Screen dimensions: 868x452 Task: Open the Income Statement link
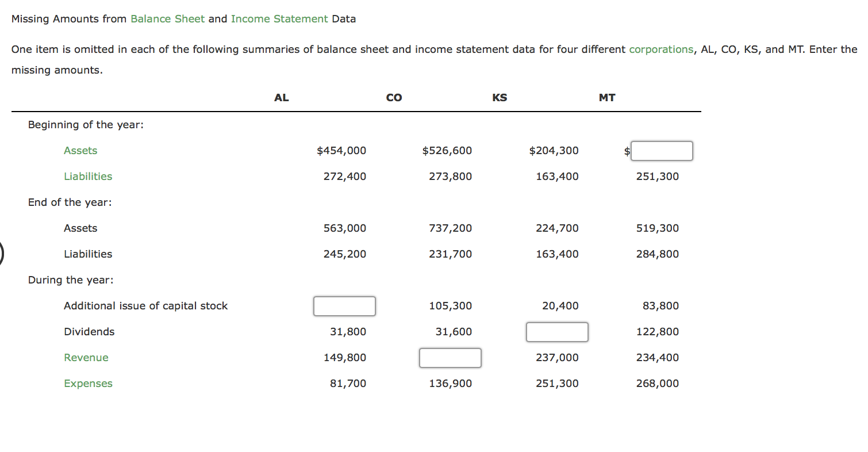tap(279, 19)
